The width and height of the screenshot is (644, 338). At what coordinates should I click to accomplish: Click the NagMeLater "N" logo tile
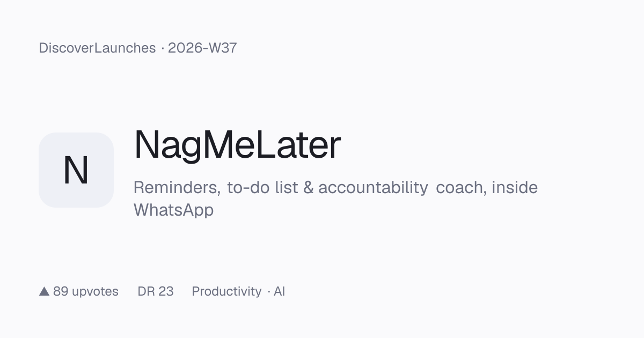point(76,170)
